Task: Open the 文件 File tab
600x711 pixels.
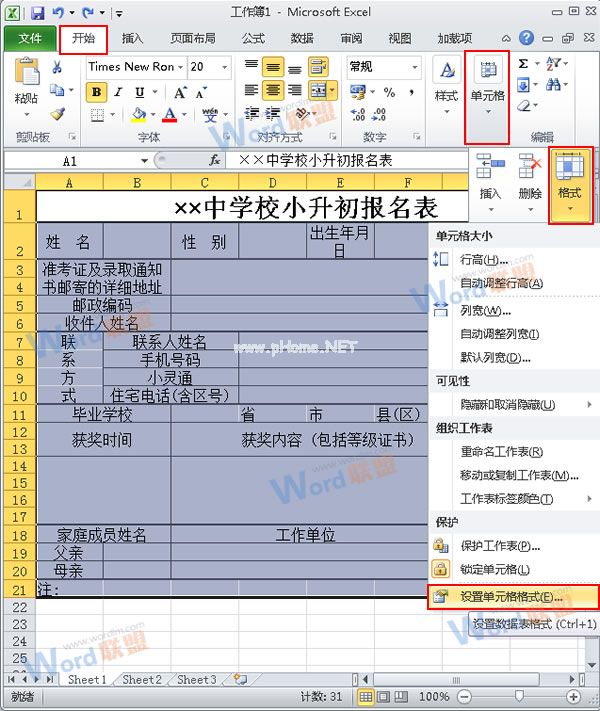Action: coord(30,39)
